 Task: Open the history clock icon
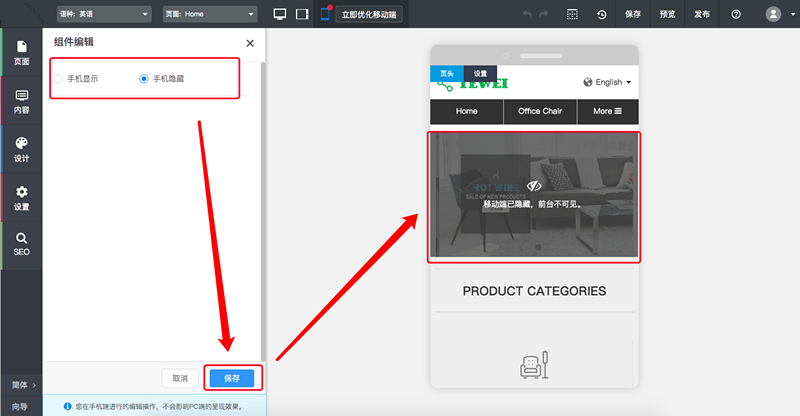pyautogui.click(x=601, y=14)
